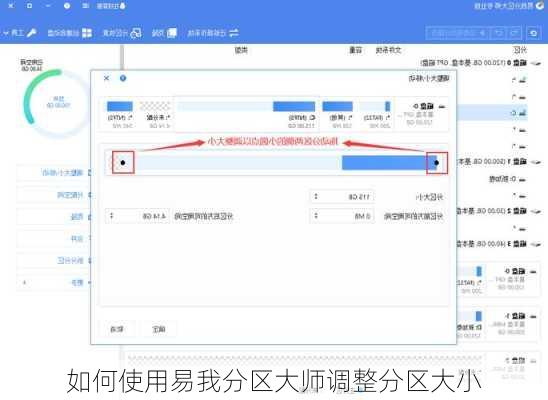The width and height of the screenshot is (548, 400).
Task: Click the execute pending operations button
Action: pos(459,33)
